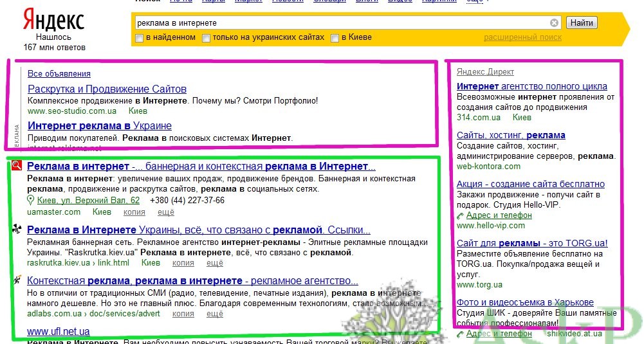Expand 'ещё' for the raskrutka.kiev.ua result
Image resolution: width=644 pixels, height=344 pixels.
point(215,263)
